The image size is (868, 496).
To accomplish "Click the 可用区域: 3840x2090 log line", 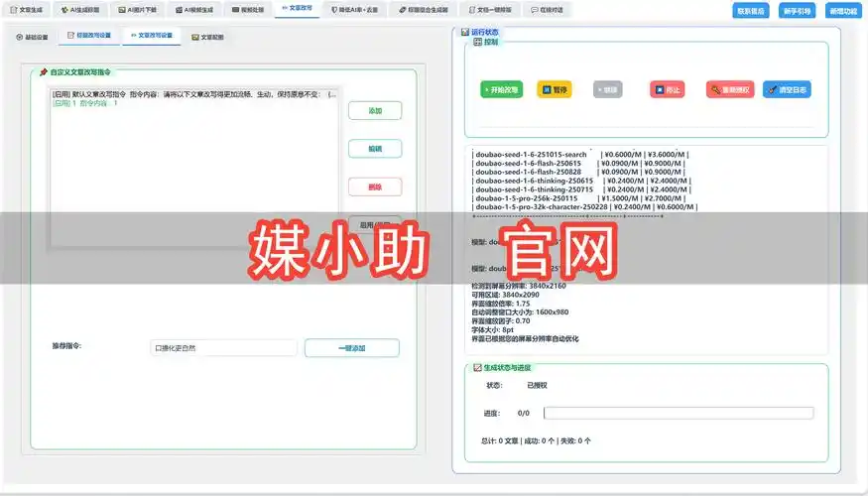I will [x=505, y=295].
